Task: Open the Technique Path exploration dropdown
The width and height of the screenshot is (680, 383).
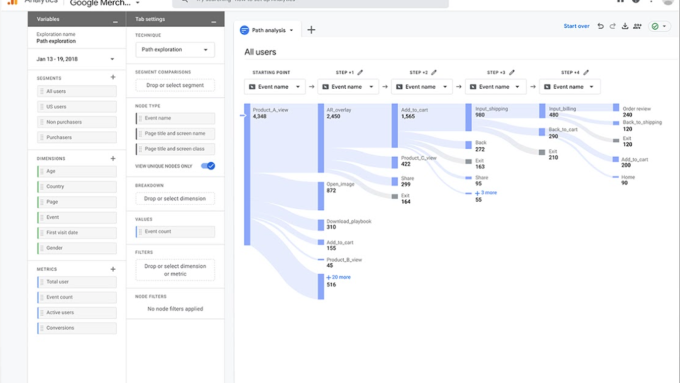Action: pos(175,49)
